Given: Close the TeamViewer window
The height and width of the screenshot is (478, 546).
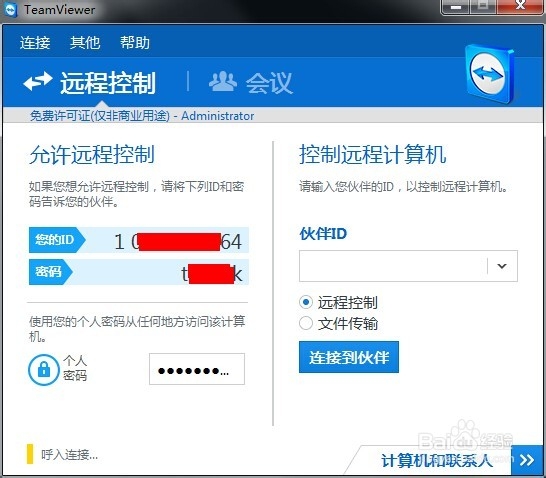Looking at the screenshot, I should 521,6.
